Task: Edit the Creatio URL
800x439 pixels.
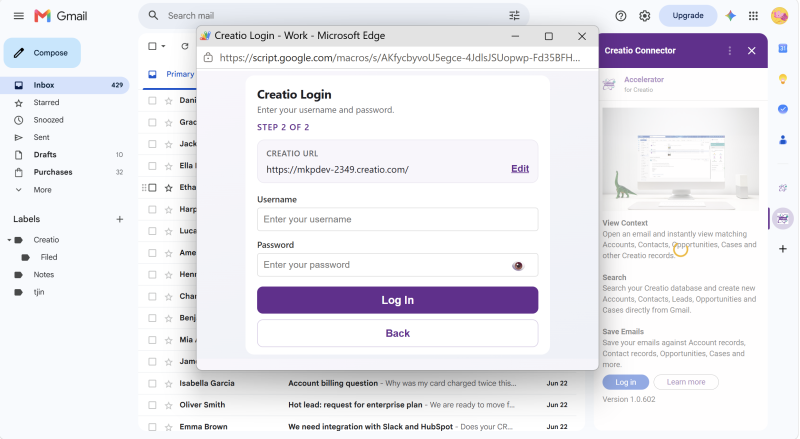Action: (x=520, y=169)
